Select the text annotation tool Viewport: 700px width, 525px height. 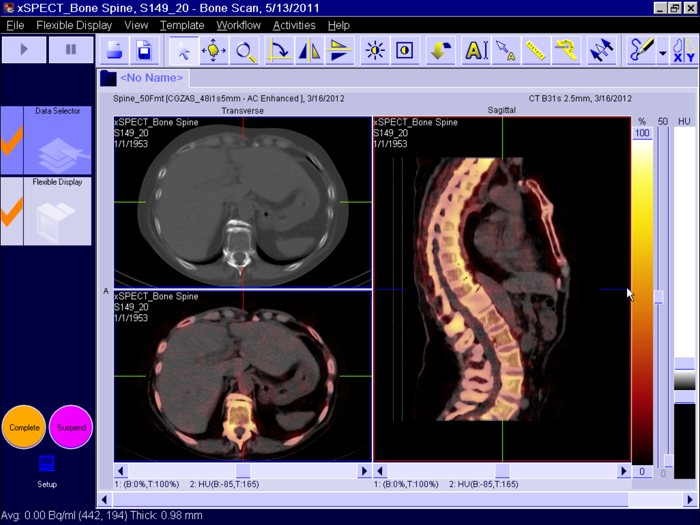[476, 50]
